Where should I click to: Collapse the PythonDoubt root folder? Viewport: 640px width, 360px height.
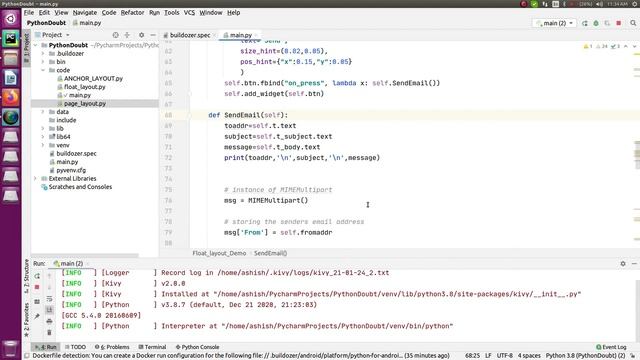click(36, 45)
